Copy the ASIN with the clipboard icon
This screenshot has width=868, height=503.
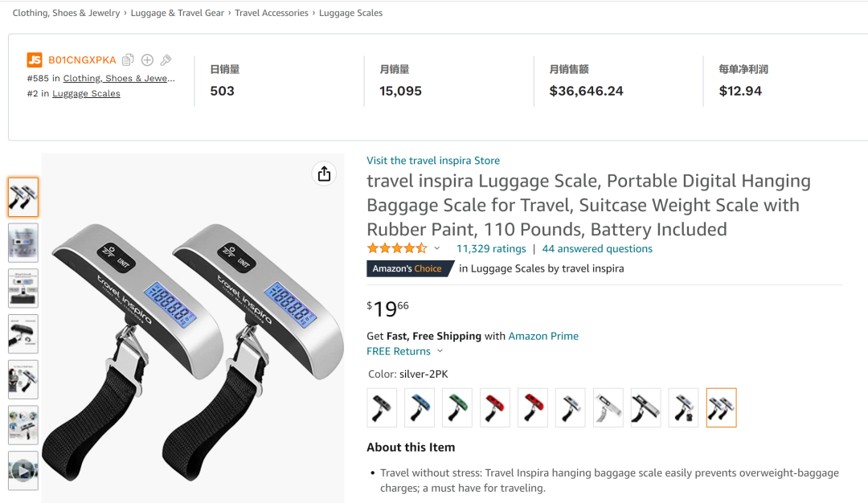point(128,60)
